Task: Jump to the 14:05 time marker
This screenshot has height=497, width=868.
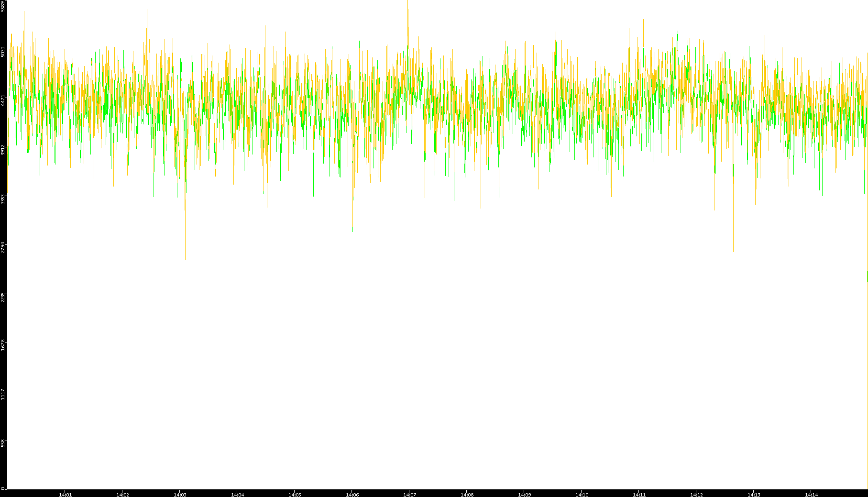Action: 295,495
